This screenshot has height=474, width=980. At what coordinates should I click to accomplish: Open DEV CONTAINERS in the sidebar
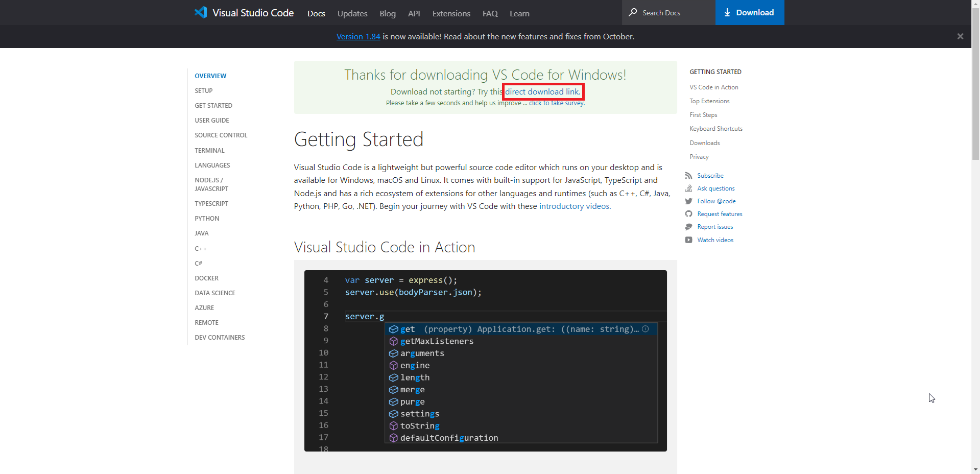220,338
